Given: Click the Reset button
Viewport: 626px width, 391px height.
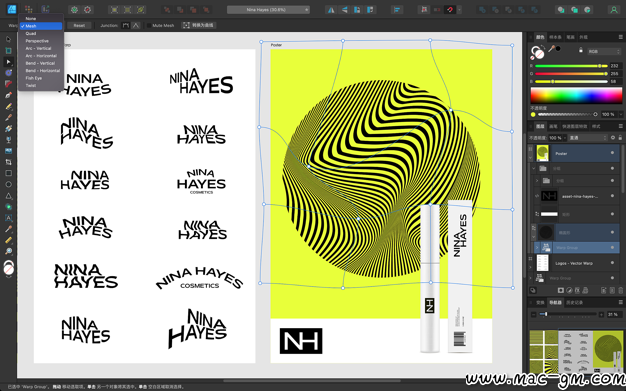Looking at the screenshot, I should coord(79,25).
